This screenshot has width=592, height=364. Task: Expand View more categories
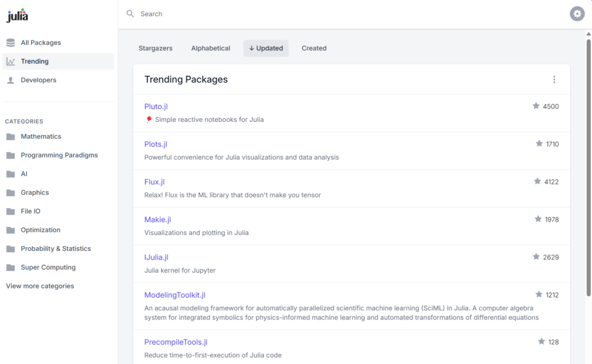click(x=40, y=286)
